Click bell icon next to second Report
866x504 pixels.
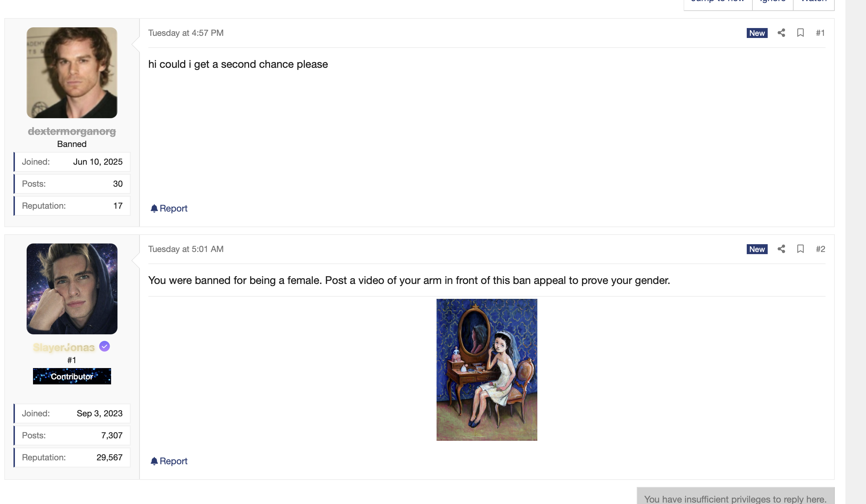[154, 461]
